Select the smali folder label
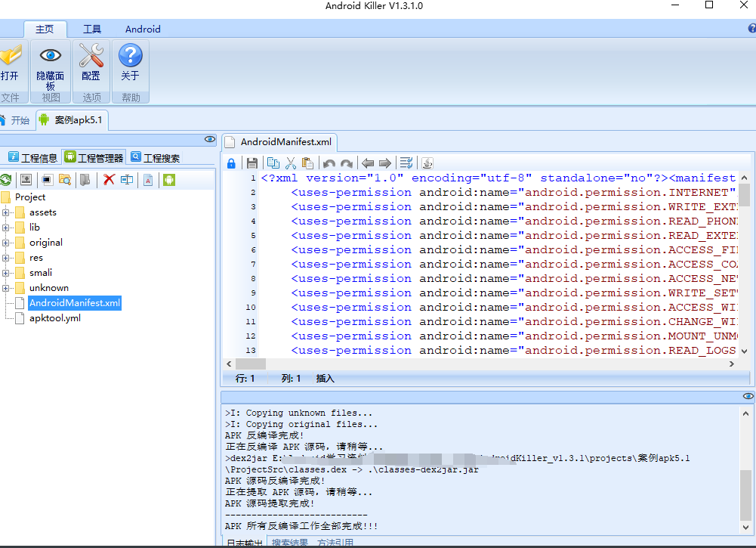The image size is (756, 548). (41, 273)
